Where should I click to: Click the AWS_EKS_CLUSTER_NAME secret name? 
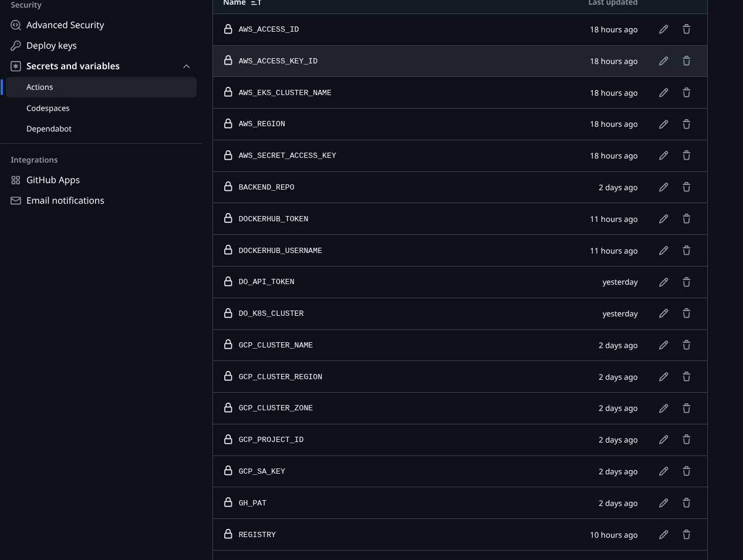[x=285, y=93]
